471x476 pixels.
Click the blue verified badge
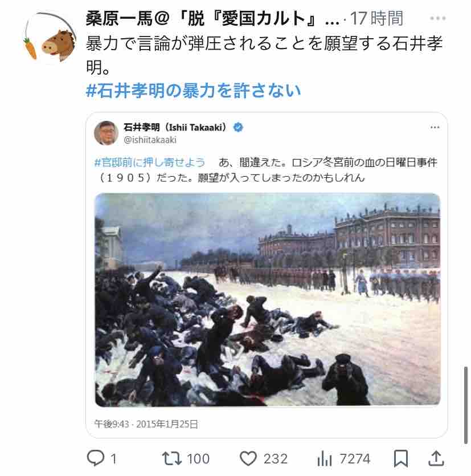pyautogui.click(x=238, y=127)
